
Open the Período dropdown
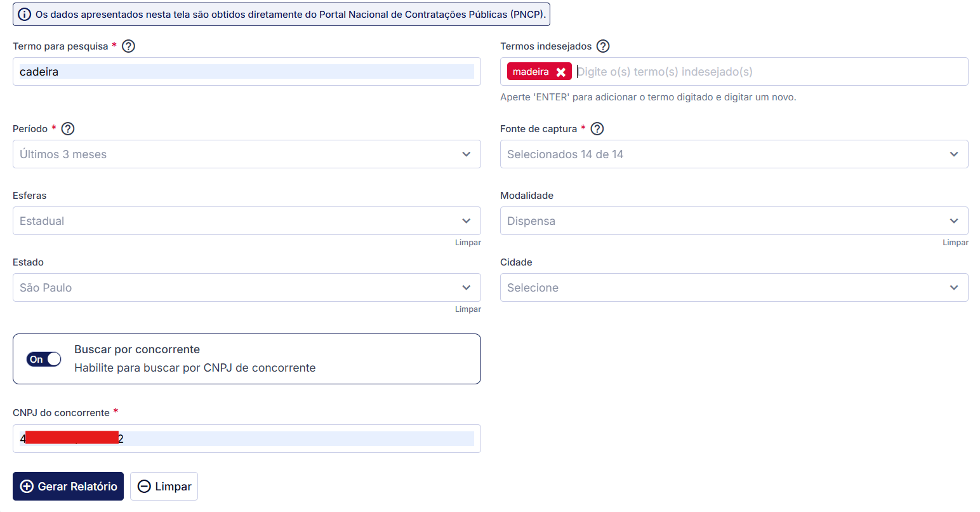tap(246, 154)
